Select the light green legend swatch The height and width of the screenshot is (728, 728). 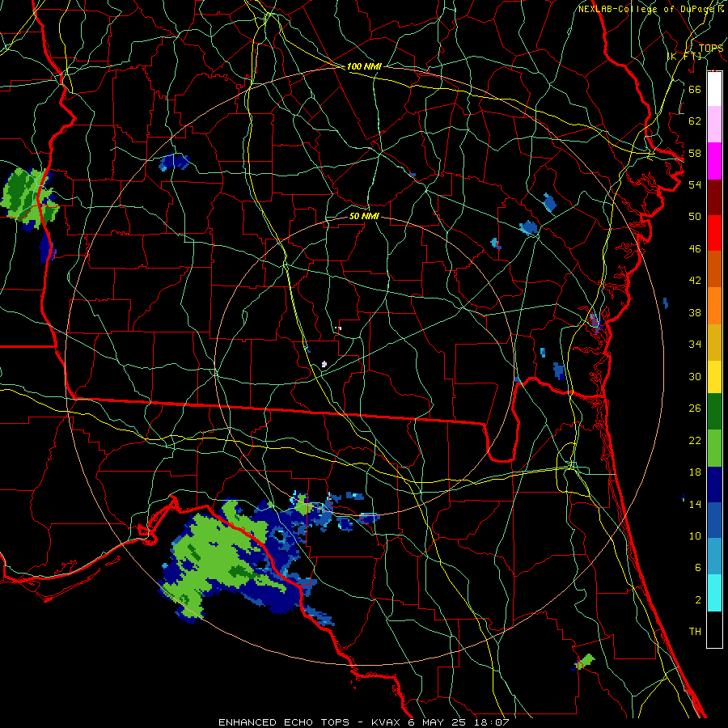click(714, 448)
